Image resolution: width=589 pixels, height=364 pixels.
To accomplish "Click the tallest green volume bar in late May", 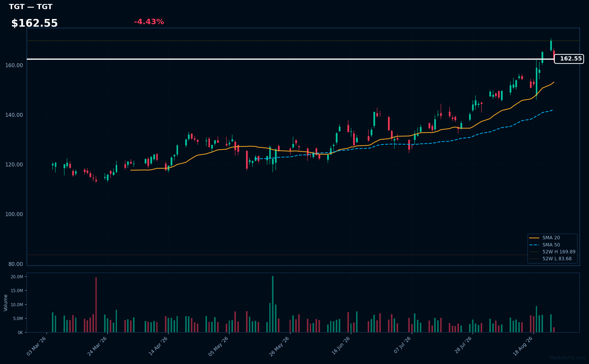I will [x=273, y=304].
